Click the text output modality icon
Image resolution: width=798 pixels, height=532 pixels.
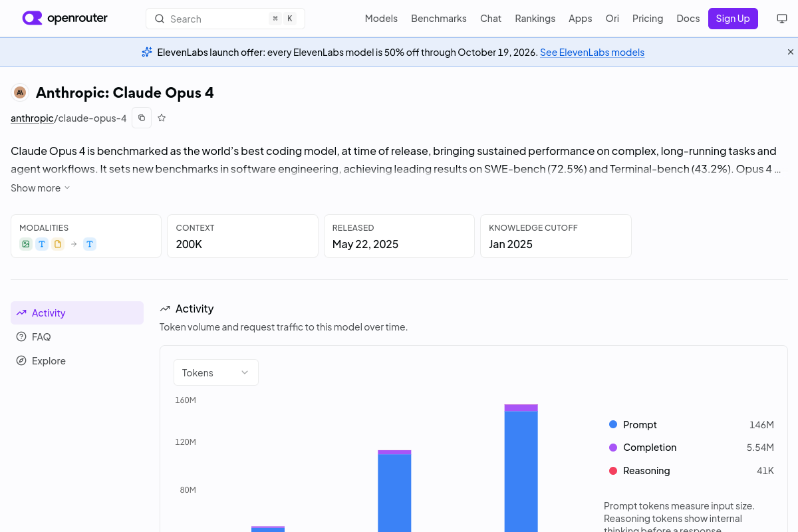pyautogui.click(x=90, y=244)
